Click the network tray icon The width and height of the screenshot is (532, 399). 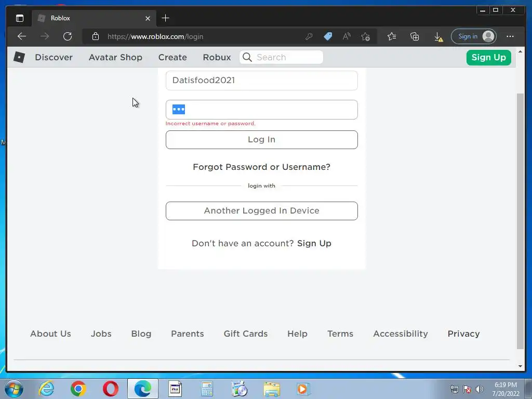coord(454,389)
